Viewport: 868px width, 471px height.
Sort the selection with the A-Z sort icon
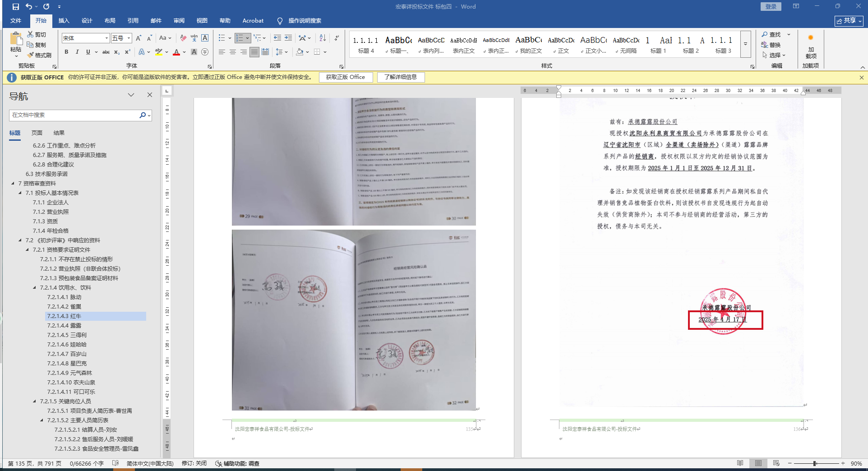pos(323,38)
